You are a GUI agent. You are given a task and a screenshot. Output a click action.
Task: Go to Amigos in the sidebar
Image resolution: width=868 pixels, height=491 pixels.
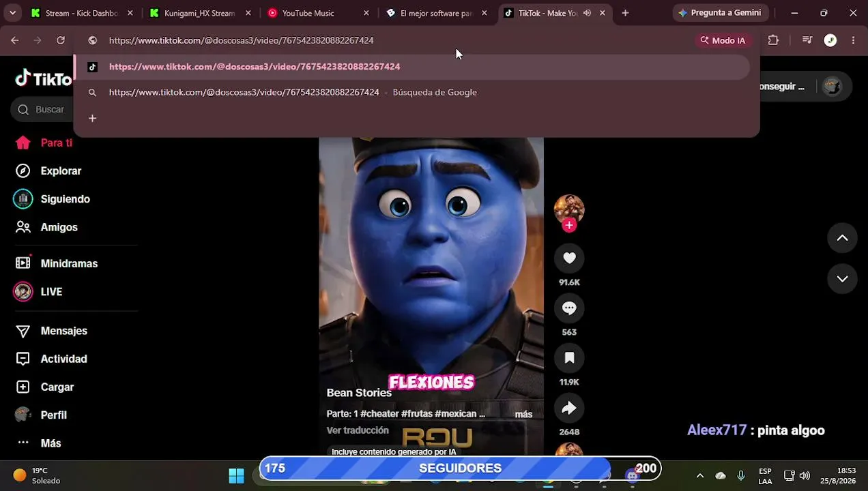pos(46,227)
